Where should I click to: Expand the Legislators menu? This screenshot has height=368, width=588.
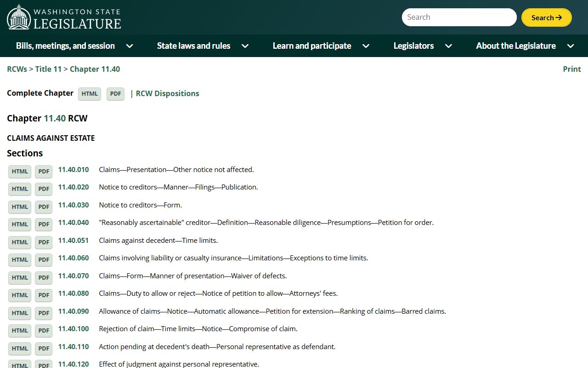click(x=423, y=46)
